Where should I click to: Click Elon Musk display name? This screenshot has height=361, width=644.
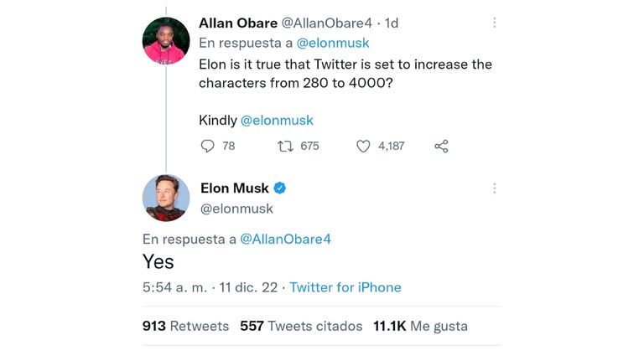click(235, 188)
